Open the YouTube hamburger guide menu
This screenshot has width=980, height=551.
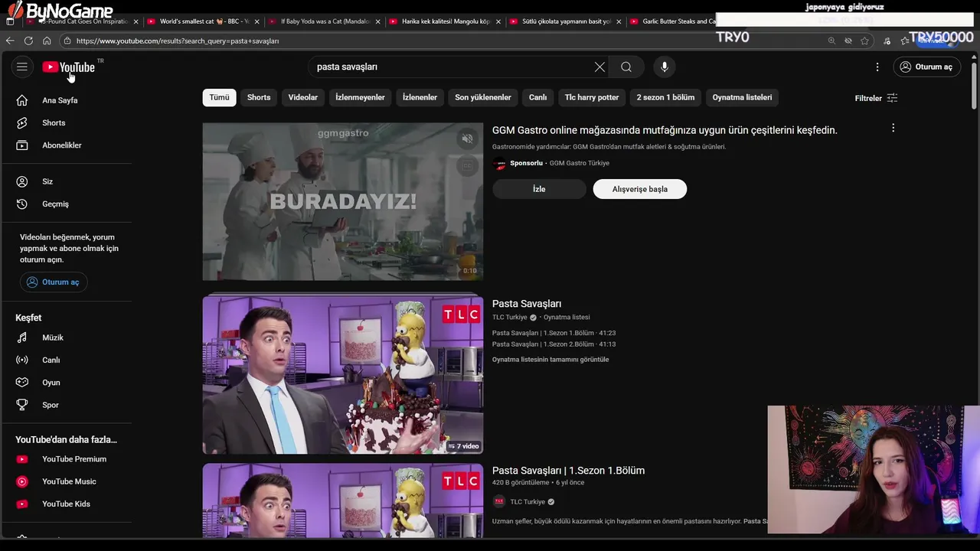click(x=22, y=67)
